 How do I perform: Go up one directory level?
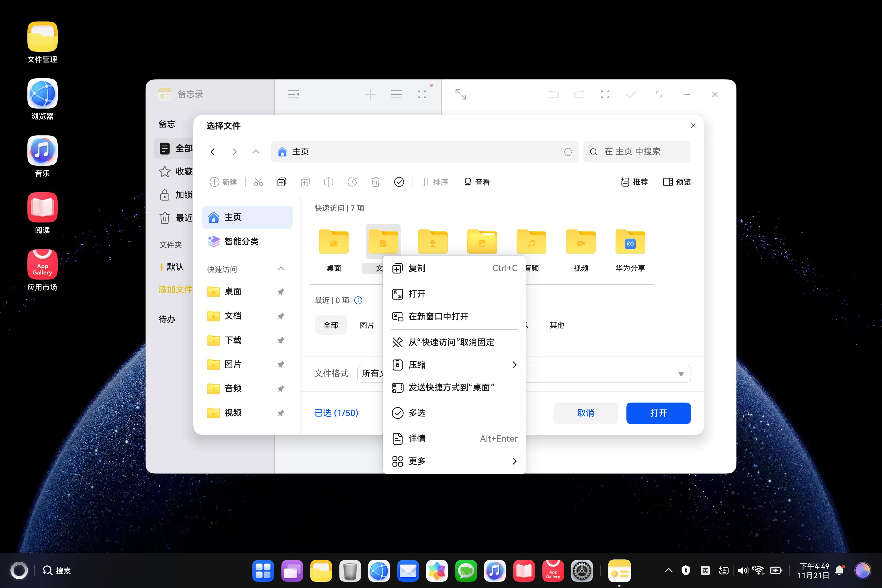256,152
